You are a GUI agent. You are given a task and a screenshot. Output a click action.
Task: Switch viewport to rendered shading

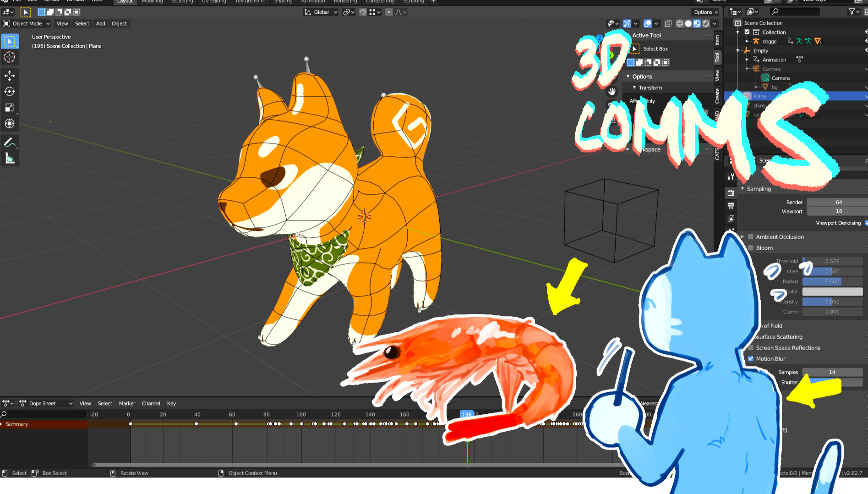[x=706, y=24]
